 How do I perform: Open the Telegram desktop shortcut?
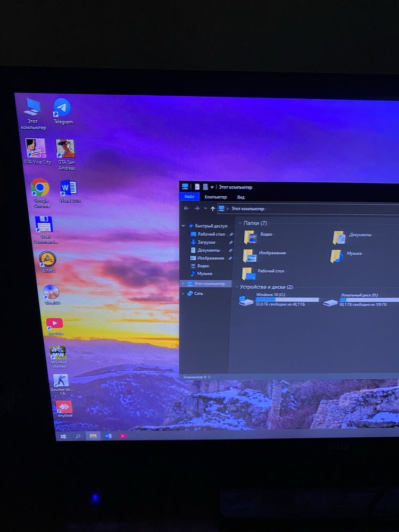click(x=62, y=111)
